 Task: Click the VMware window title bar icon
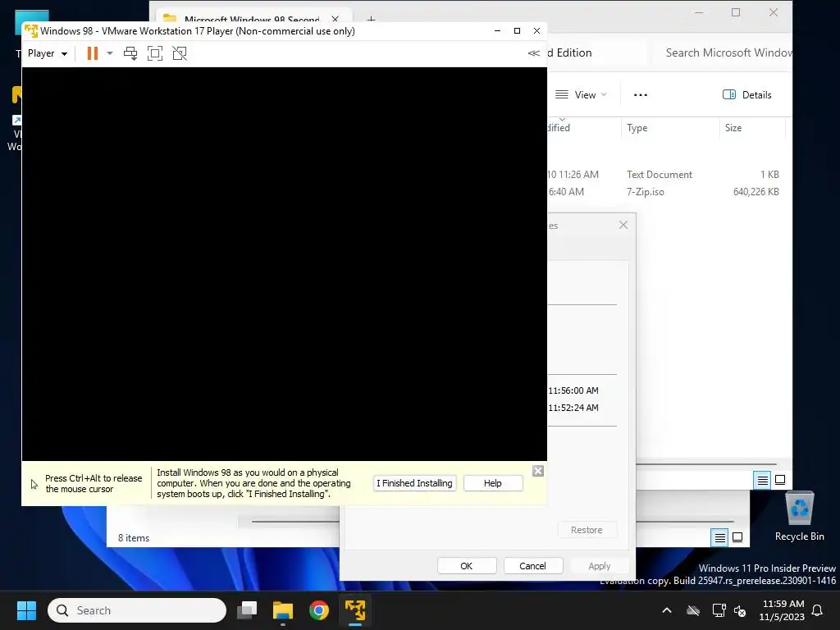[x=31, y=30]
